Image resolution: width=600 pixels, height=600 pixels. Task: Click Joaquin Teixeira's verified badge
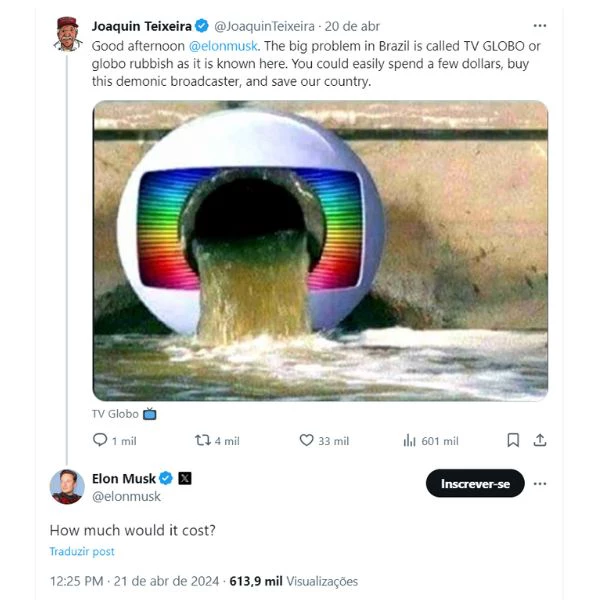200,25
